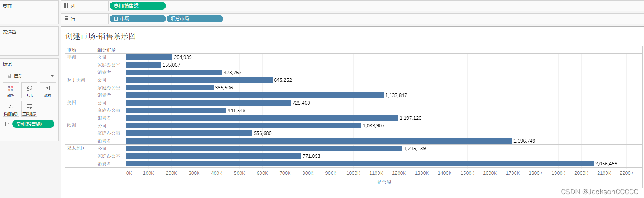The image size is (644, 198).
Task: Select the bar labeled 2,056,466
Action: point(360,163)
